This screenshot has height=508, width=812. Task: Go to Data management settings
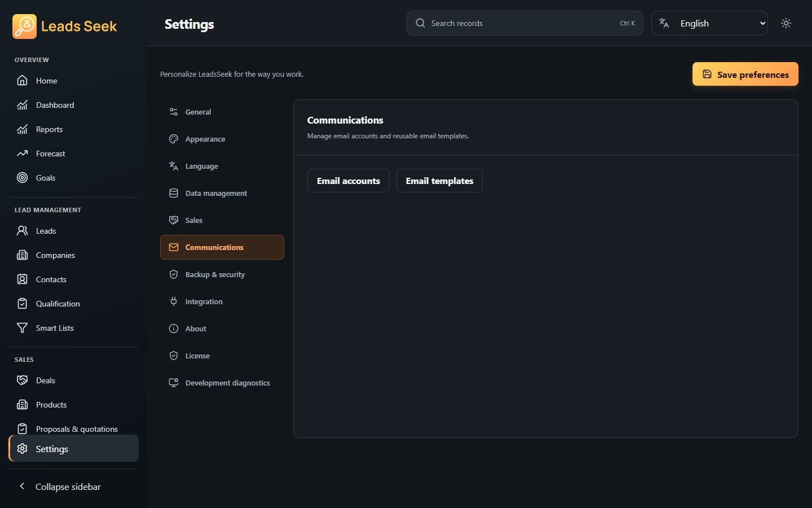coord(222,193)
